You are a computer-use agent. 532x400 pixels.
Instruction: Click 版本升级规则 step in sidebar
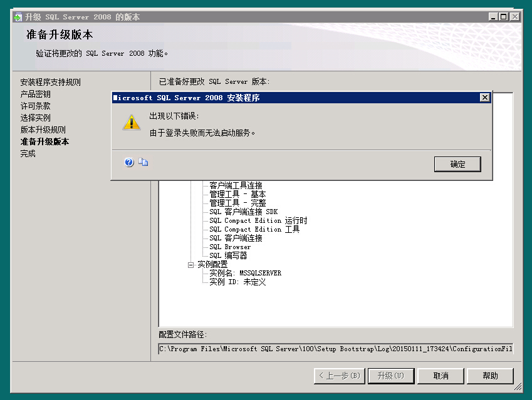(x=43, y=130)
